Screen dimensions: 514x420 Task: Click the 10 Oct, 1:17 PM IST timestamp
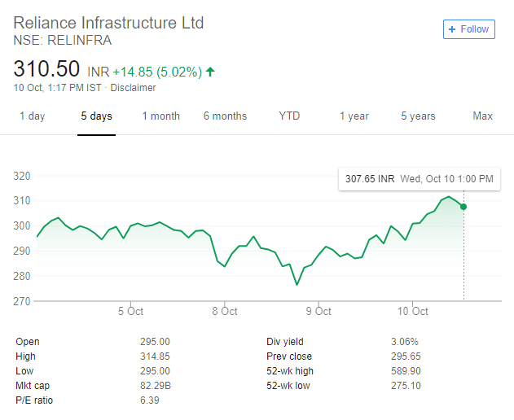(x=57, y=88)
